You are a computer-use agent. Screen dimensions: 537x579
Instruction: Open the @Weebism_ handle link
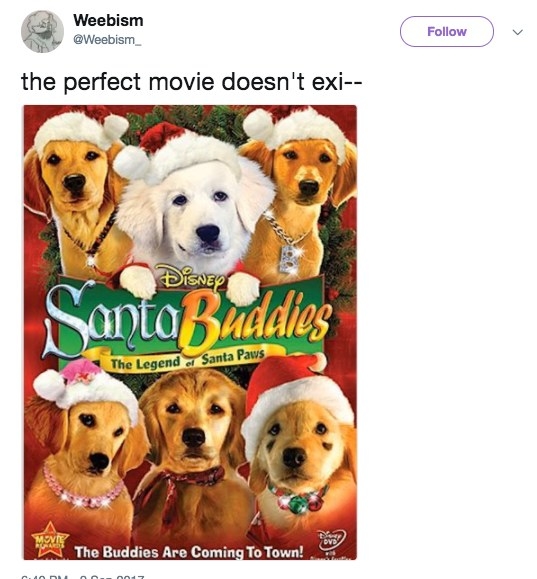click(107, 40)
